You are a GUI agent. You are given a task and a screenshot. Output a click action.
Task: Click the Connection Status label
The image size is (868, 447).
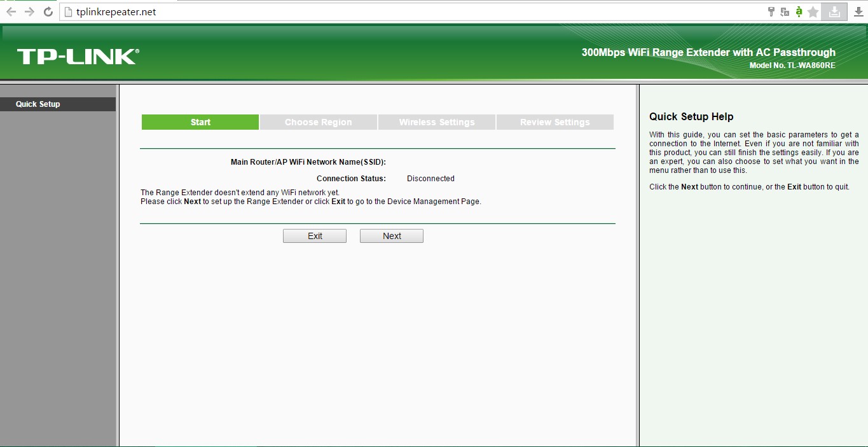(351, 179)
